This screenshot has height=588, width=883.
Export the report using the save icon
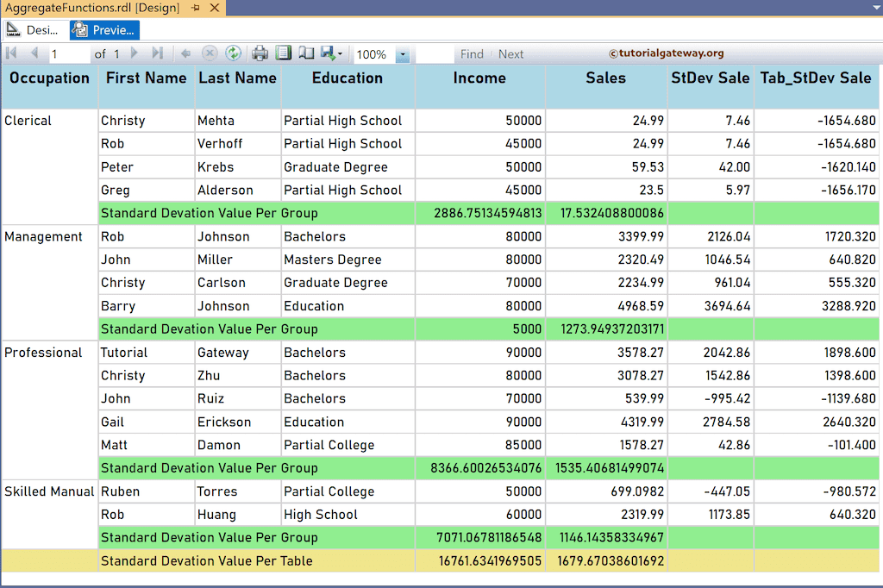pyautogui.click(x=326, y=53)
